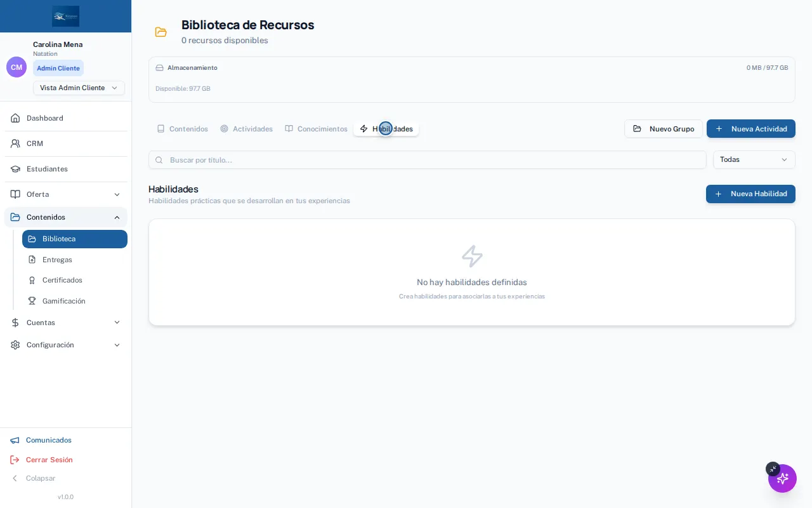Open the Vista Admin Cliente dropdown
This screenshot has height=508, width=812.
[x=79, y=88]
